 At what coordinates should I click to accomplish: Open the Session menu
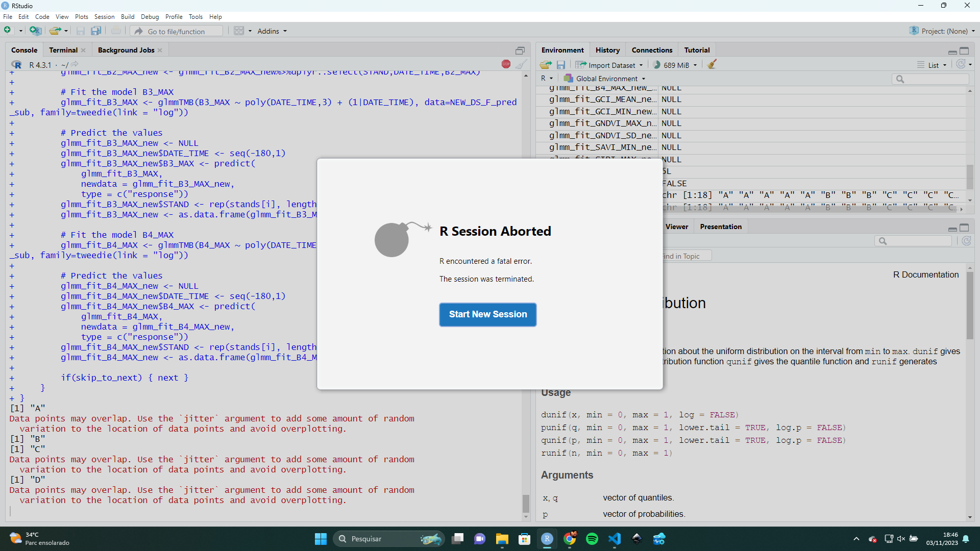point(104,17)
